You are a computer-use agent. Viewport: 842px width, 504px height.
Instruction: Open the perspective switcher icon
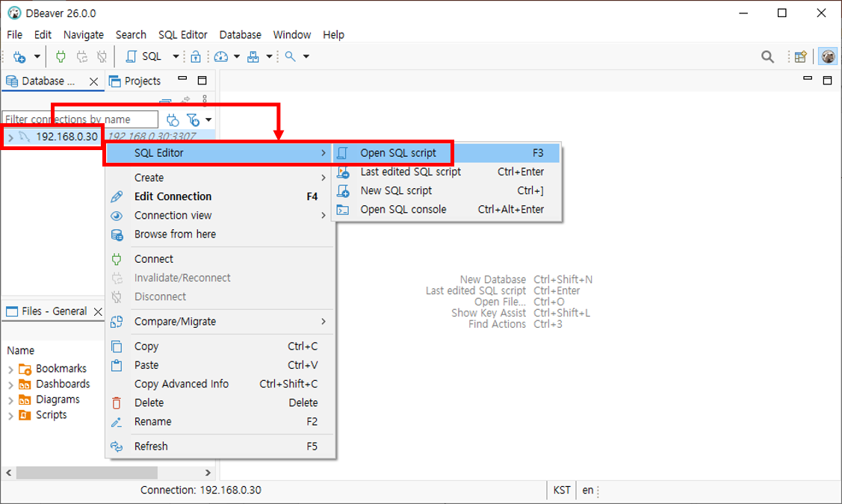point(801,56)
